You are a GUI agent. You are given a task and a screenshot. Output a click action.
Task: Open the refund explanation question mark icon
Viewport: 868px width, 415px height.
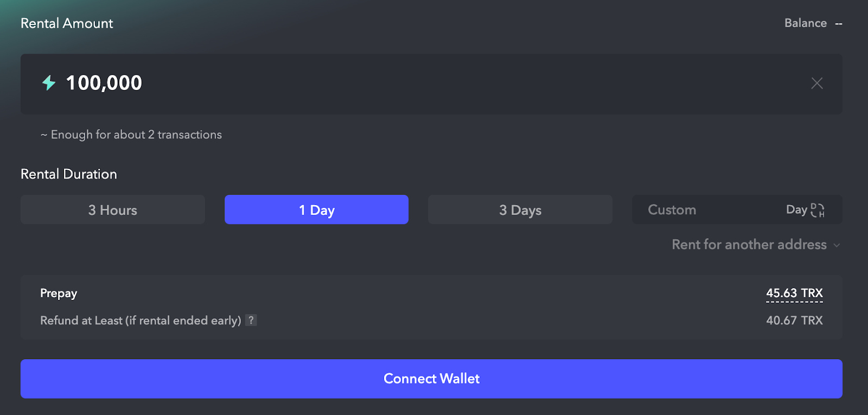(250, 320)
